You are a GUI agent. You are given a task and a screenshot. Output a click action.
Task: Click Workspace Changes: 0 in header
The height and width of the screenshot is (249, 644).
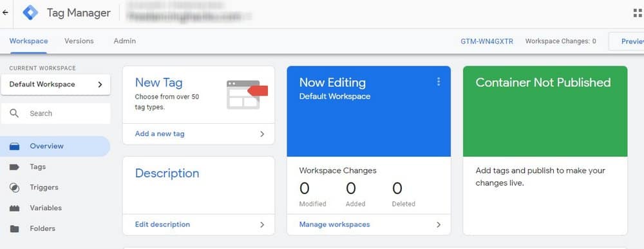point(561,41)
